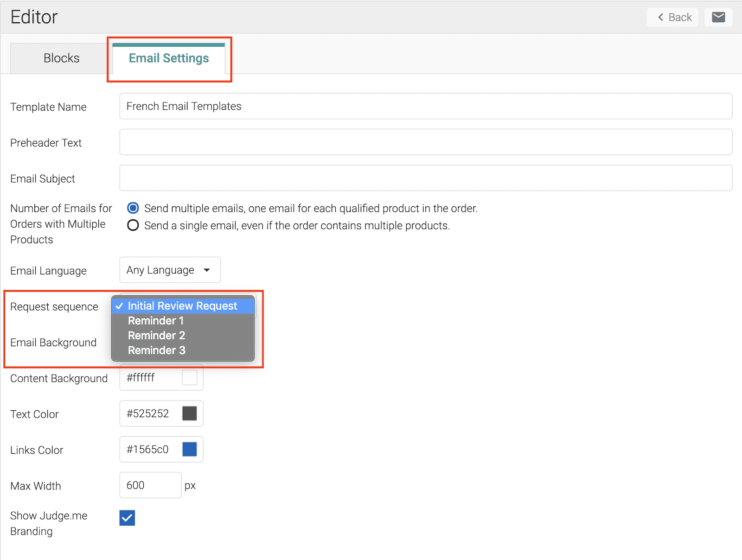Click into the Email Subject field

(x=425, y=178)
